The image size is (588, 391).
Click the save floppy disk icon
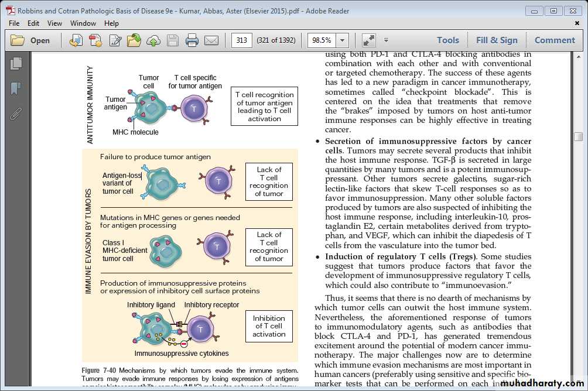point(173,40)
